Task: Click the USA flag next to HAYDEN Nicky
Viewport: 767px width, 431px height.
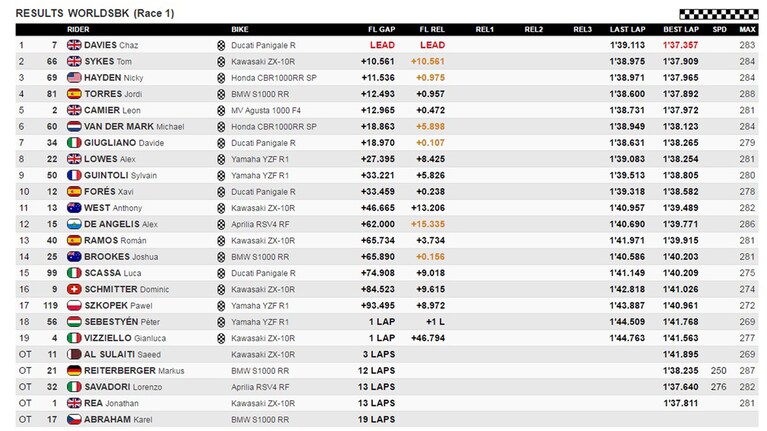Action: pyautogui.click(x=74, y=77)
